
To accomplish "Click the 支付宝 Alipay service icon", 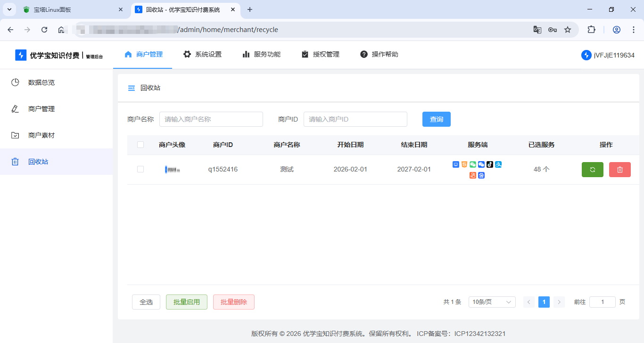I will (498, 164).
